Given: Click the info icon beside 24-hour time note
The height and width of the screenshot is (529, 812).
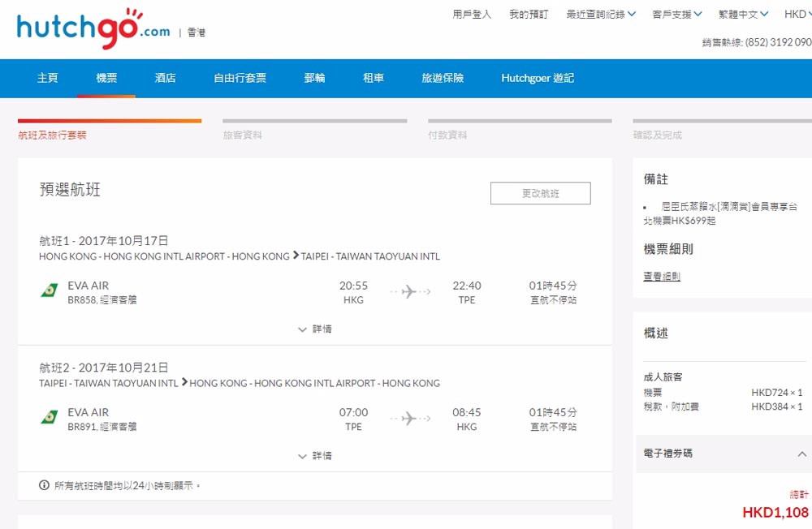Looking at the screenshot, I should pos(44,485).
